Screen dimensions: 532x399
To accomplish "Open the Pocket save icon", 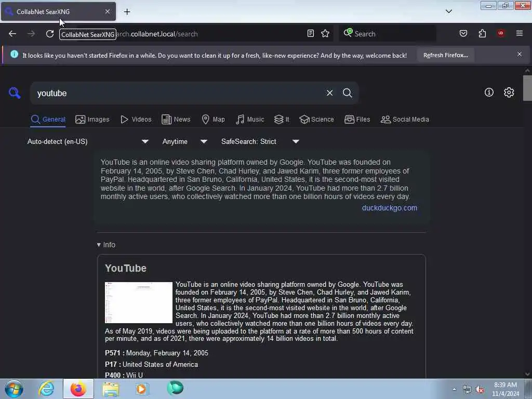I will click(463, 33).
